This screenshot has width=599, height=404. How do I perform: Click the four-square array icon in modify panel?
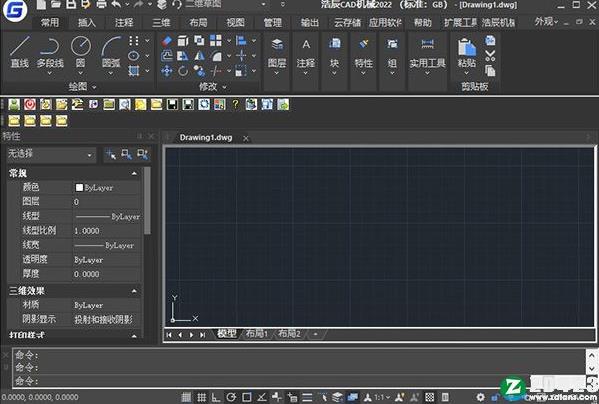coord(216,40)
